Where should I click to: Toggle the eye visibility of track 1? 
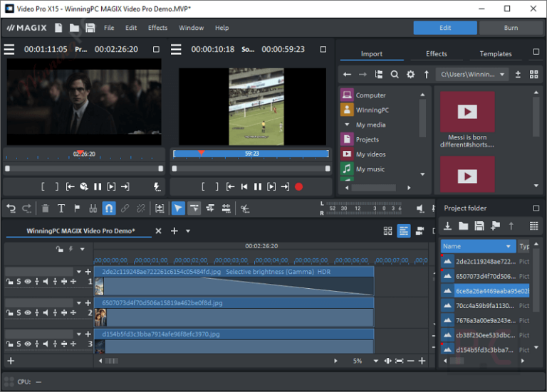[x=28, y=282]
